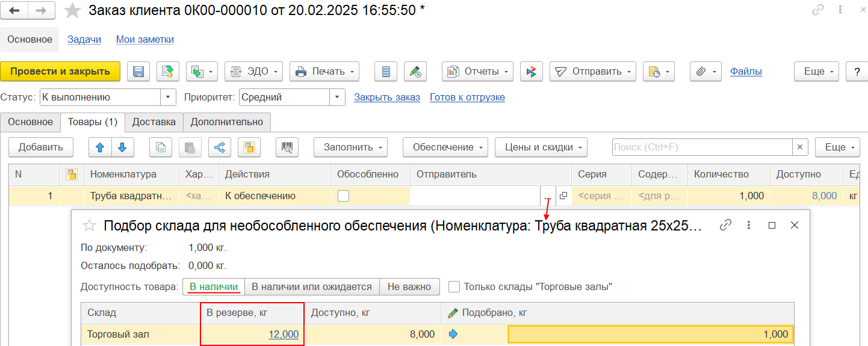
Task: Open the 12,000 reserve quantity link
Action: tap(283, 335)
